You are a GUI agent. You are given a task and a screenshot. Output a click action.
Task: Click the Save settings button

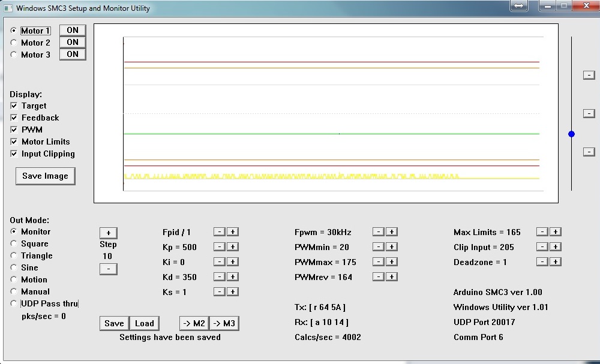[115, 323]
